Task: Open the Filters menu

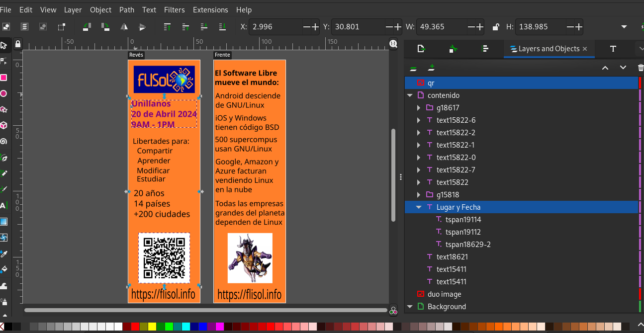Action: pos(174,10)
